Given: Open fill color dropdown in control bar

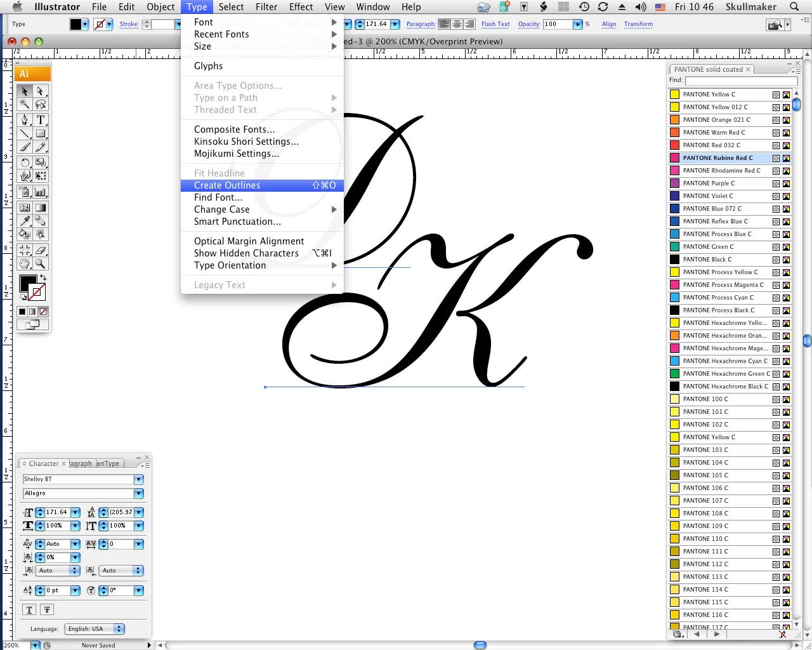Looking at the screenshot, I should click(85, 25).
